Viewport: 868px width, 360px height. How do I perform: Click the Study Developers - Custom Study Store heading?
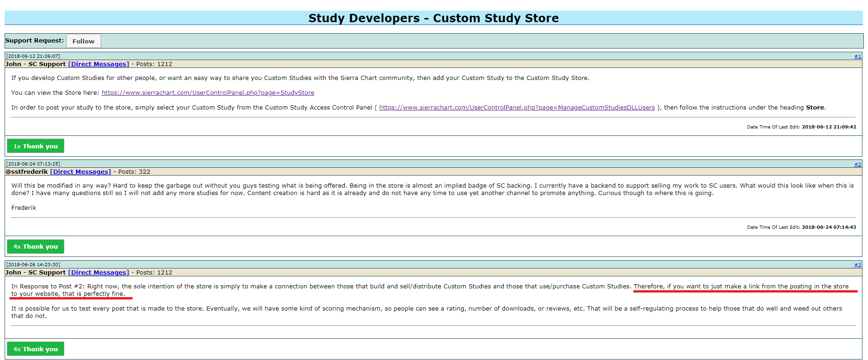pos(434,18)
